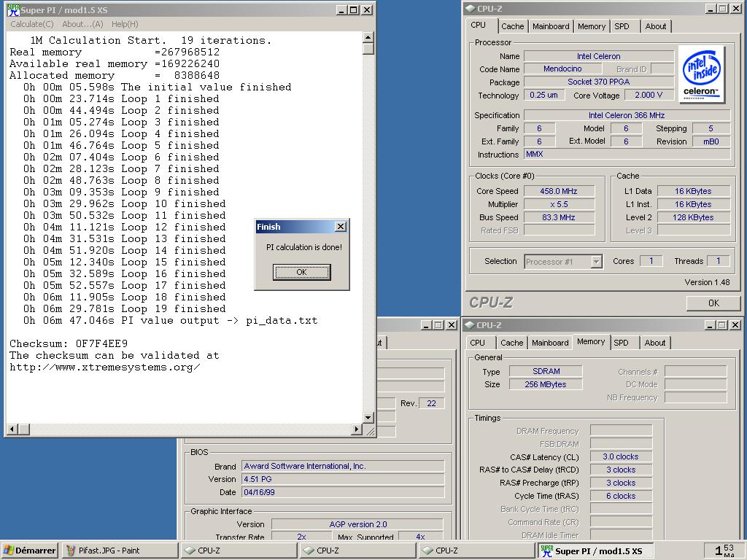Click the system tray clock
This screenshot has height=560, width=747.
click(x=724, y=551)
